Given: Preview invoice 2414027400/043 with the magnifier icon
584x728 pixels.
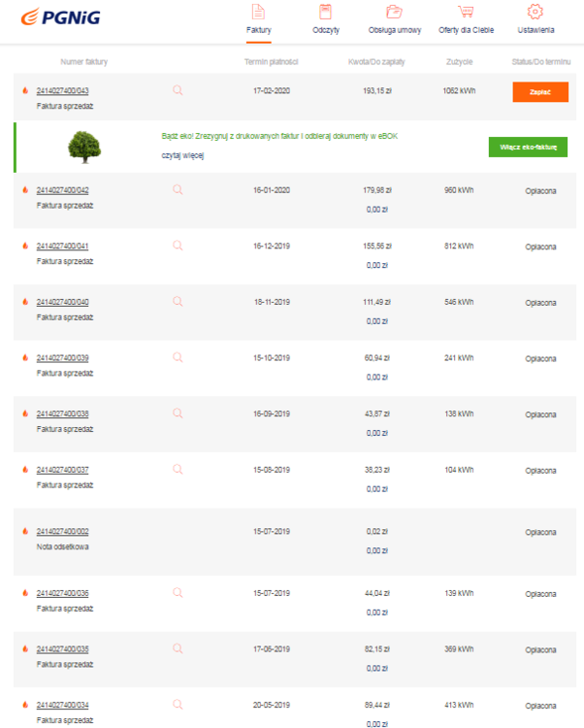Looking at the screenshot, I should tap(178, 89).
